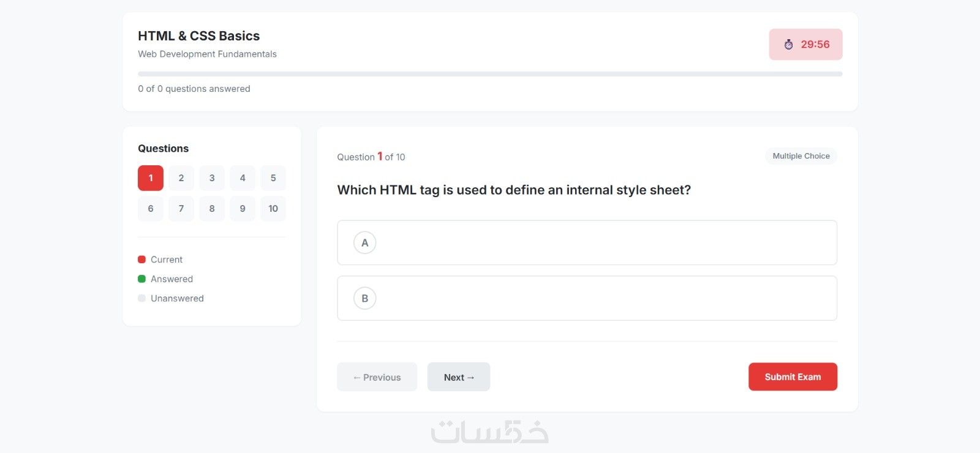Click the Previous button
Viewport: 980px width, 453px height.
point(377,377)
